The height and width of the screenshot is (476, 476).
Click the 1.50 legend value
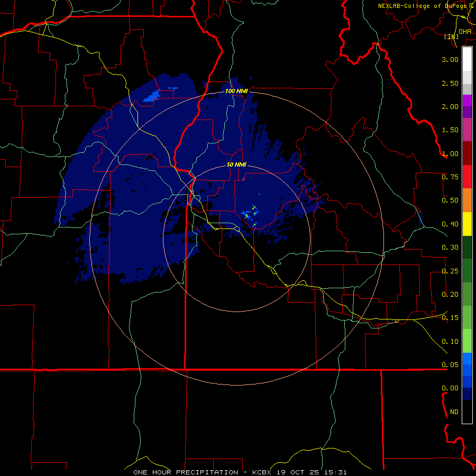[450, 130]
